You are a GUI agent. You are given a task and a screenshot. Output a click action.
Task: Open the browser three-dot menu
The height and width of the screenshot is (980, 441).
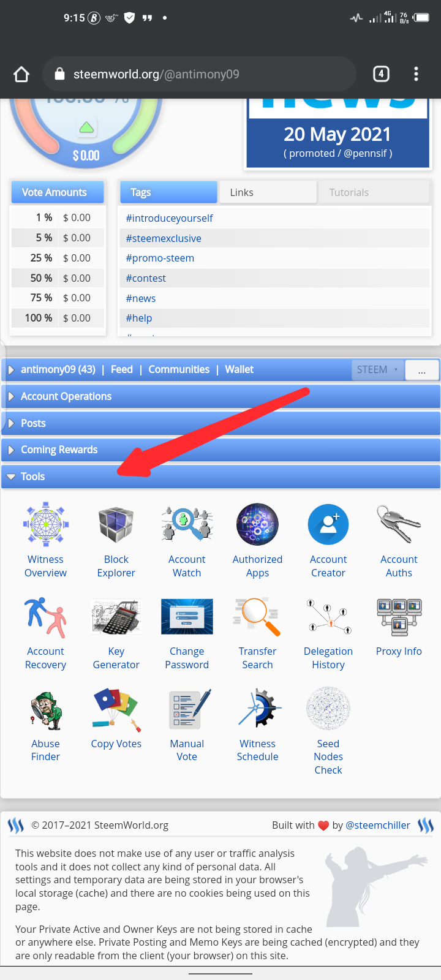[x=417, y=74]
